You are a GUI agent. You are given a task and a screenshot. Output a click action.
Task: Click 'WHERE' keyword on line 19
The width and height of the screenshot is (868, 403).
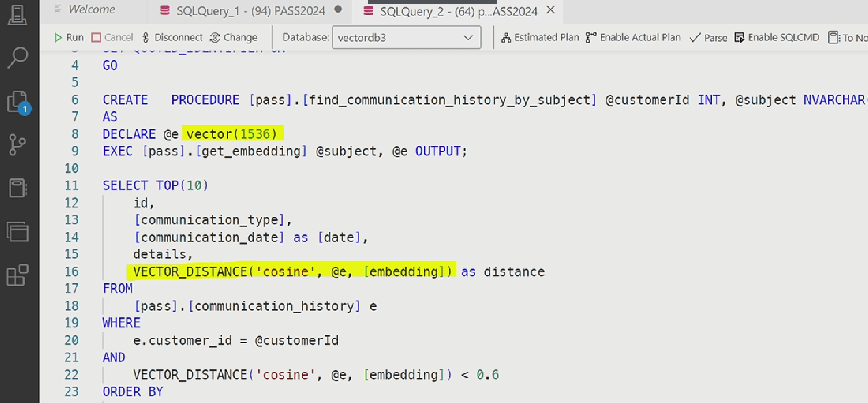point(121,323)
